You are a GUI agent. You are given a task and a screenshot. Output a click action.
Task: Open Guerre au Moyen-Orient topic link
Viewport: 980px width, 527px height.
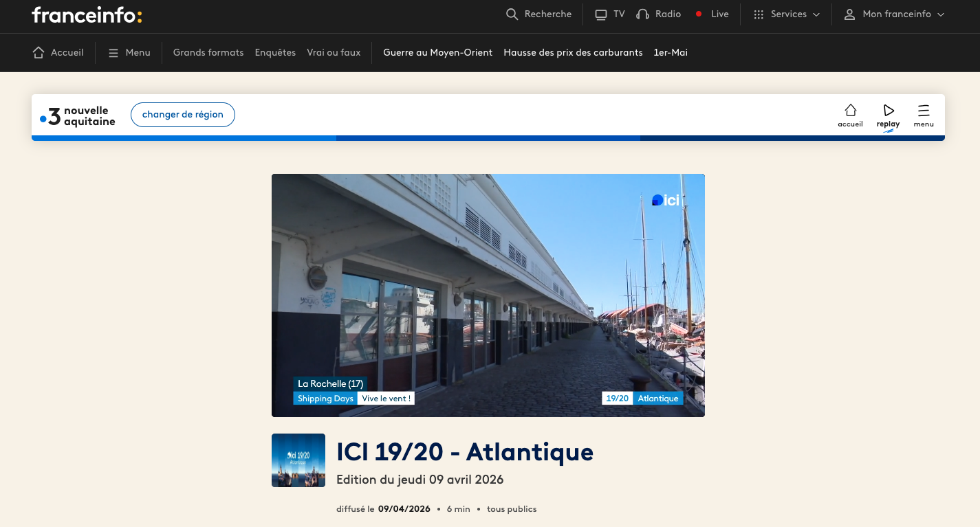coord(437,53)
